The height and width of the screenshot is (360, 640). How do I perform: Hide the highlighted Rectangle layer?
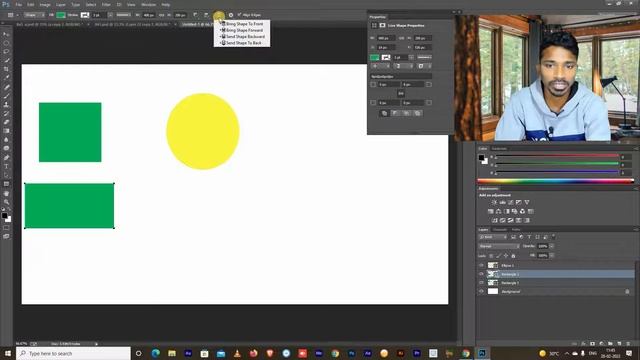tap(481, 274)
